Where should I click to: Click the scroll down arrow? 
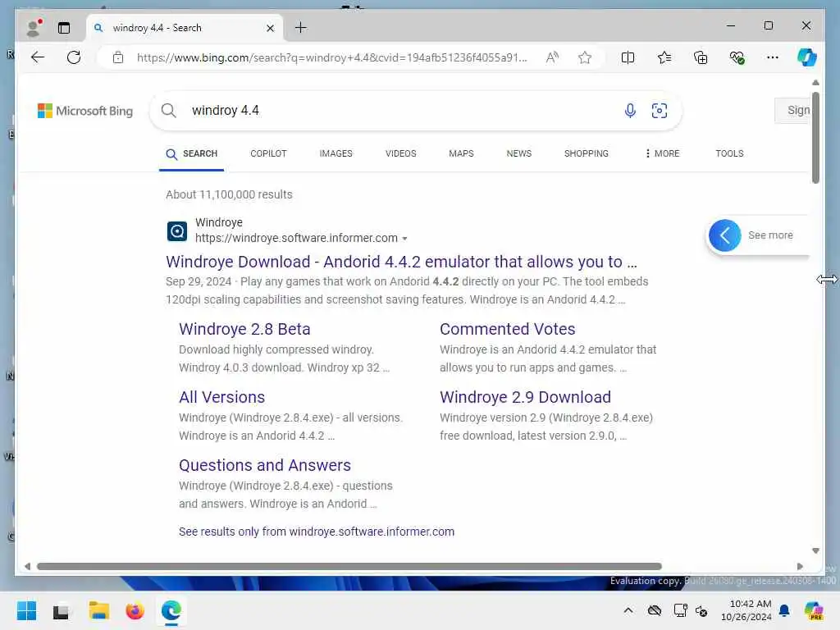point(815,550)
